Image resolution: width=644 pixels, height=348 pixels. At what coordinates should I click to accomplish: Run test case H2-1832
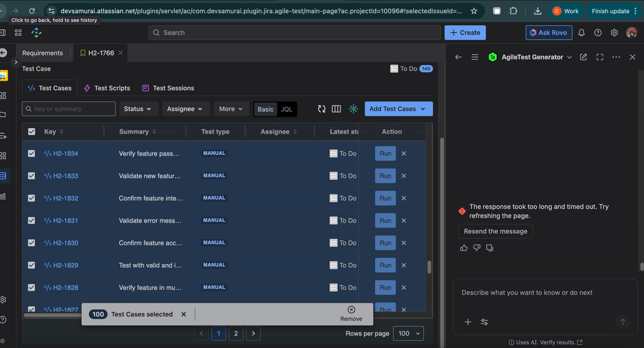385,198
